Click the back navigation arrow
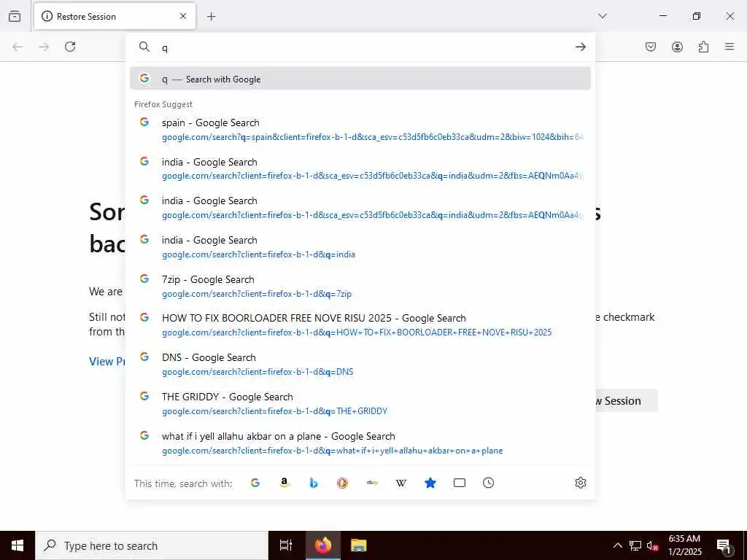This screenshot has width=747, height=560. click(18, 47)
